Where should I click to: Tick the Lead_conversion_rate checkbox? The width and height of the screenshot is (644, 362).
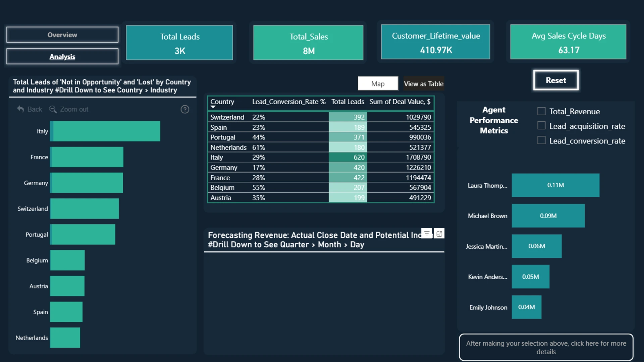(x=541, y=140)
